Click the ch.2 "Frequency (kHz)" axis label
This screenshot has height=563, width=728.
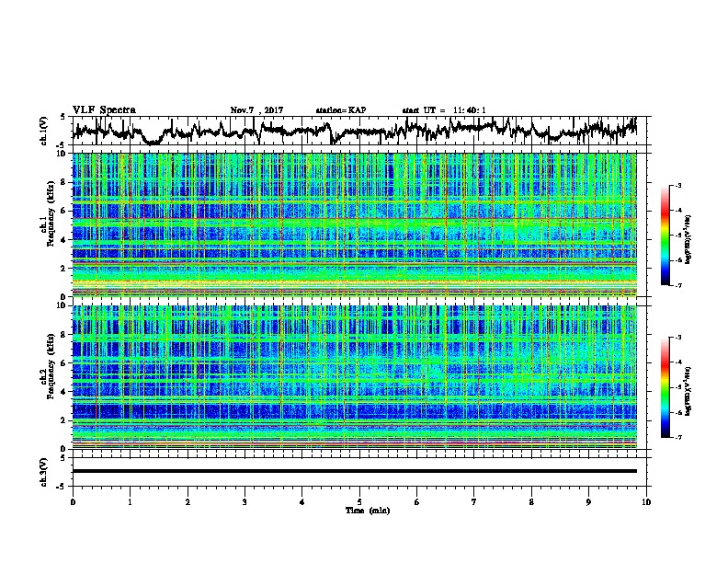pos(51,366)
